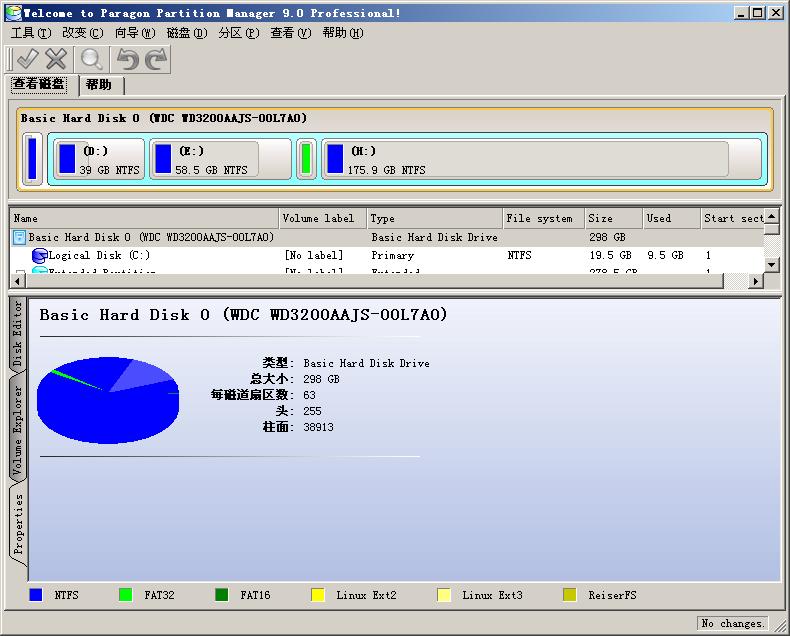Click the '9.5 GB' used cell for C:
This screenshot has height=636, width=790.
click(x=666, y=256)
